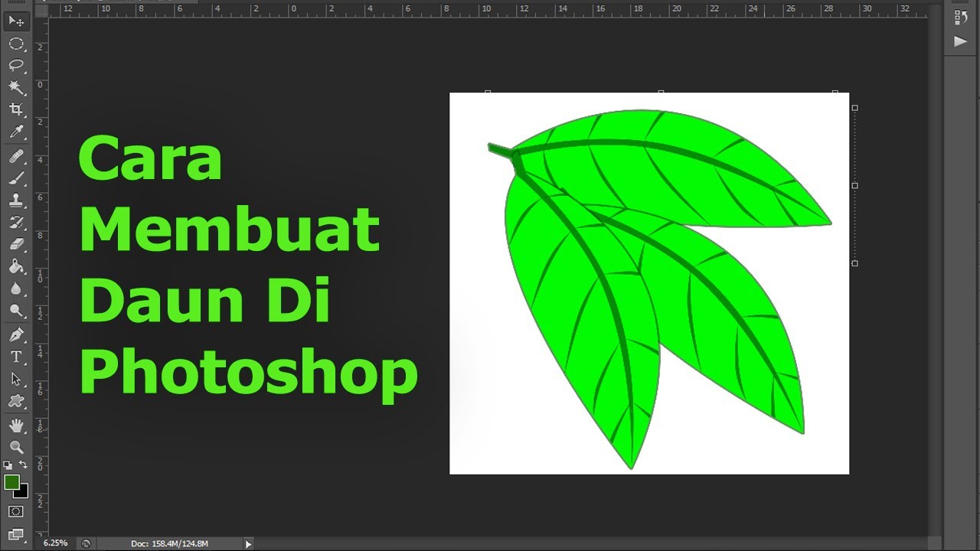The image size is (980, 551).
Task: Open the History panel icon
Action: click(x=961, y=18)
